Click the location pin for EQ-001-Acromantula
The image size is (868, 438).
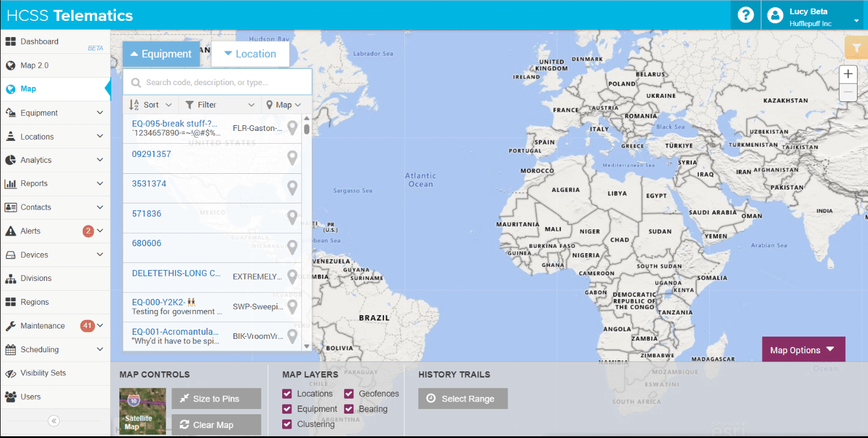pos(293,336)
